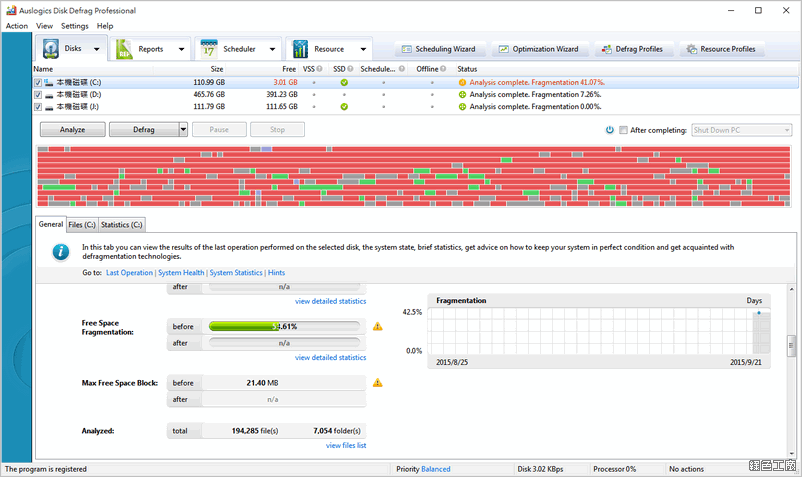The height and width of the screenshot is (477, 802).
Task: Click the Resource chart icon
Action: point(300,49)
